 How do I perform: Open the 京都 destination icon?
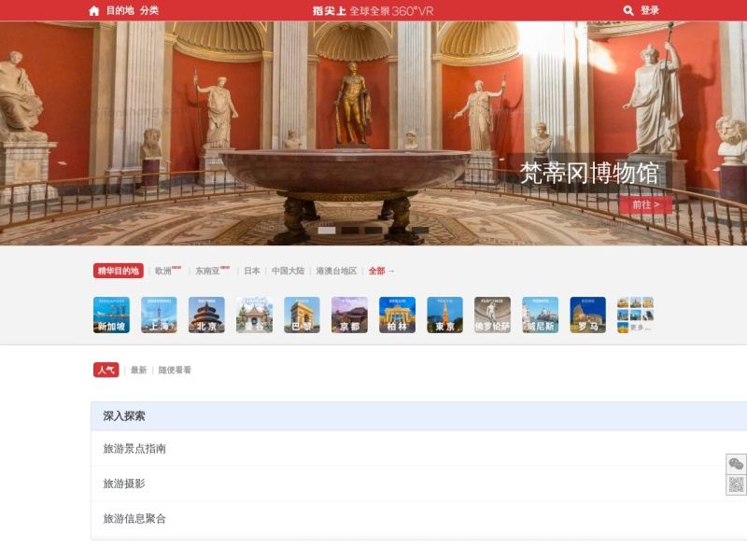349,315
